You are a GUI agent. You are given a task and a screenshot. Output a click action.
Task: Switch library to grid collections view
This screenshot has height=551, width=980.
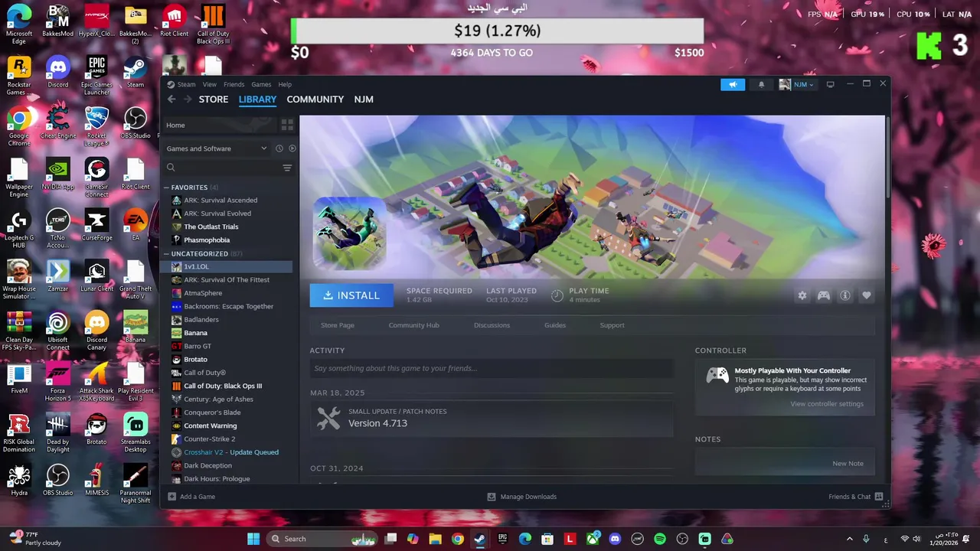[x=287, y=125]
